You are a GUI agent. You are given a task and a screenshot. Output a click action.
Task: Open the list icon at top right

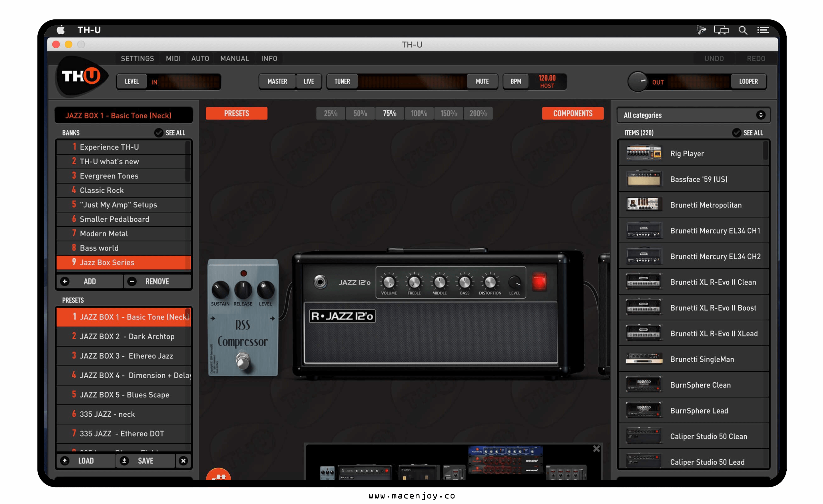click(763, 30)
